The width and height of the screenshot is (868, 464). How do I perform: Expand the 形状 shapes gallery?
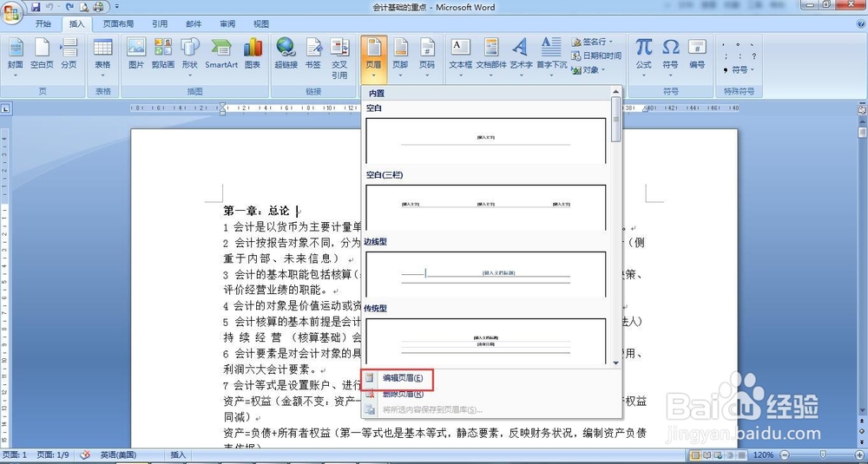point(190,57)
